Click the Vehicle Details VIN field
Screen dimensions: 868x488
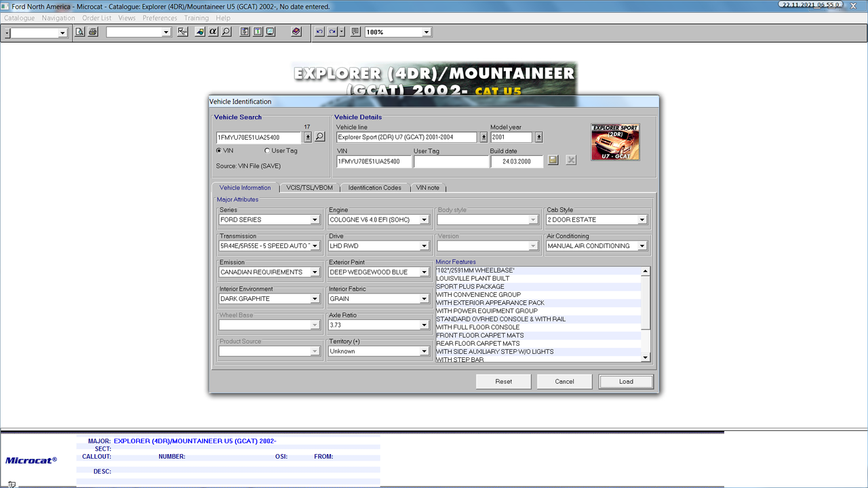click(374, 162)
